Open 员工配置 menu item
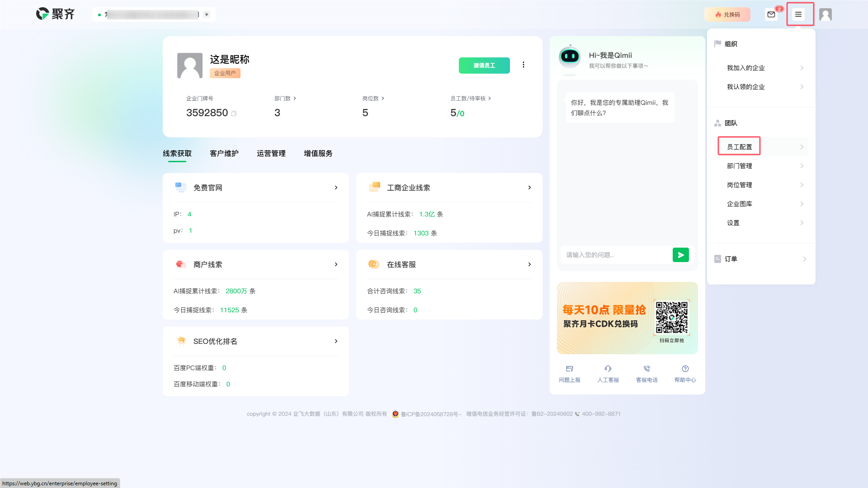 tap(761, 147)
